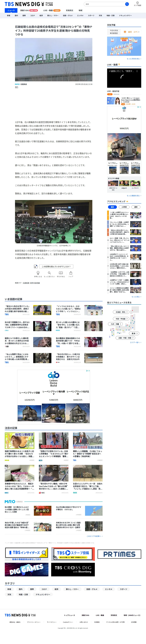
Task: Open the 近畿・中国・四国 area button
Action: [x=125, y=338]
